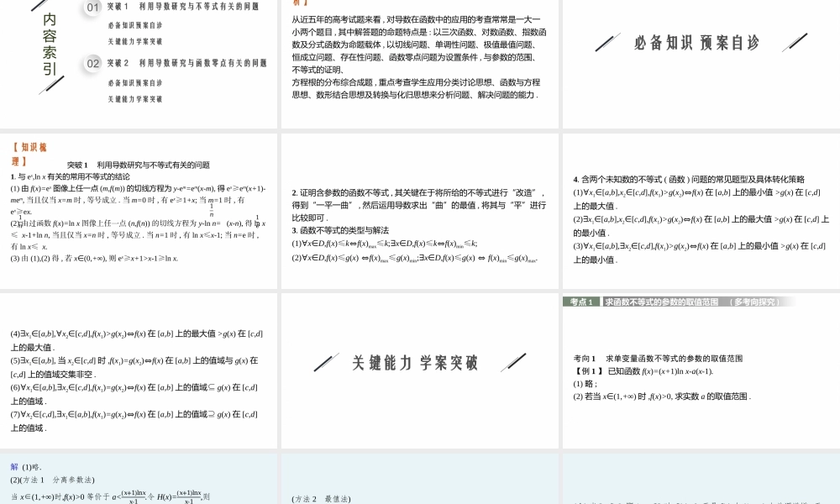
Task: Open "必备知识预案自诊" under 突破1
Action: (136, 25)
